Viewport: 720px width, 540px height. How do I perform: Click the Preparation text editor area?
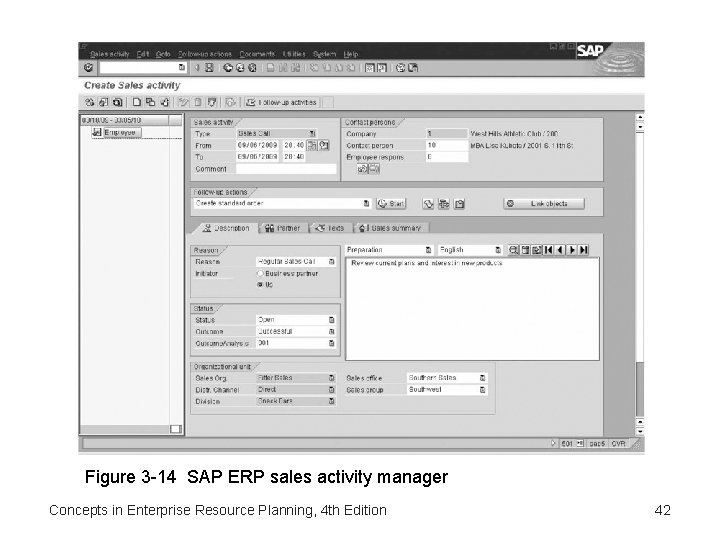point(472,309)
